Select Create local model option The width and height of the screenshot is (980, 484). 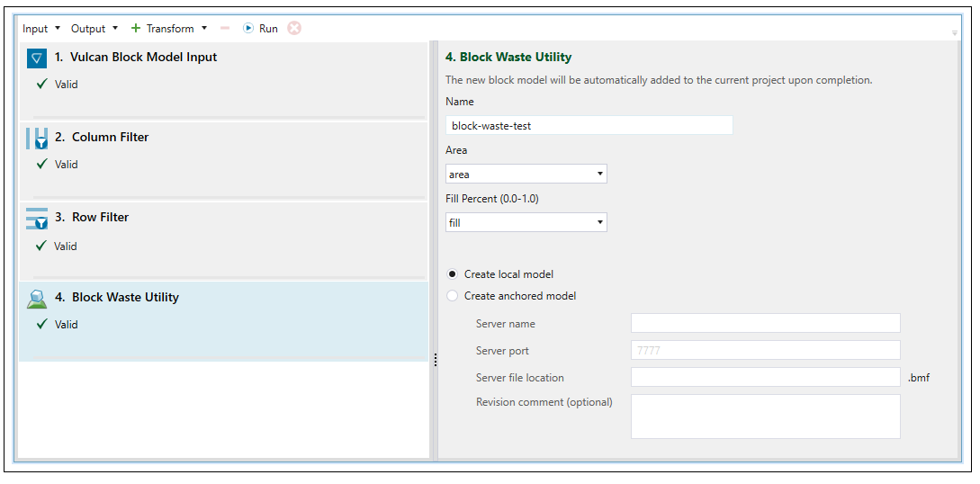453,274
